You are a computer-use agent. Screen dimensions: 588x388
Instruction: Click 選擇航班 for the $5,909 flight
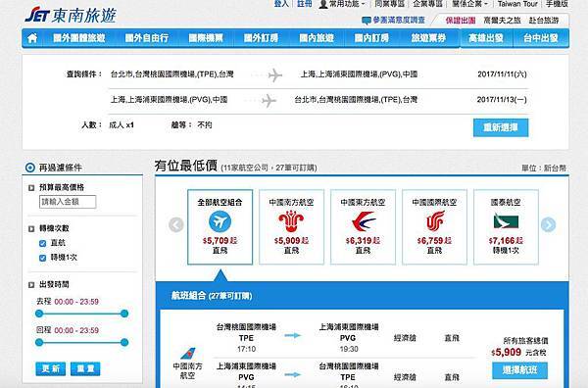(x=519, y=370)
